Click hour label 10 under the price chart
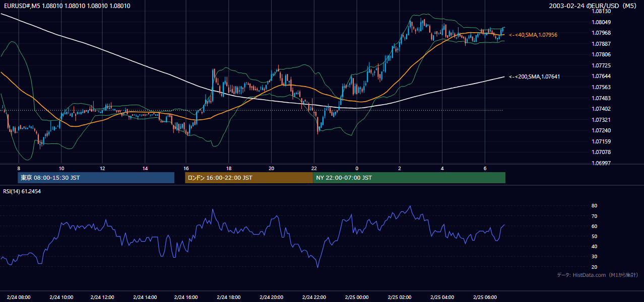 tap(61, 168)
